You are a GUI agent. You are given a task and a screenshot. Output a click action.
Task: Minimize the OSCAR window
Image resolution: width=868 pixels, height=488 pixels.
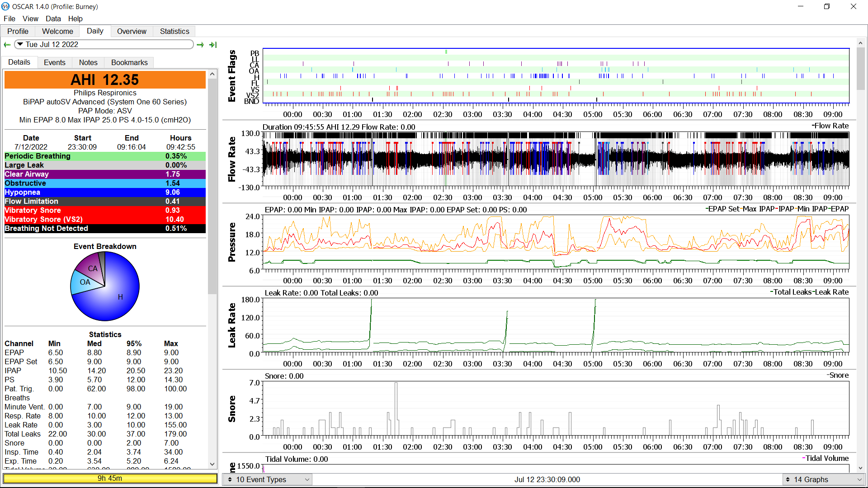point(801,6)
